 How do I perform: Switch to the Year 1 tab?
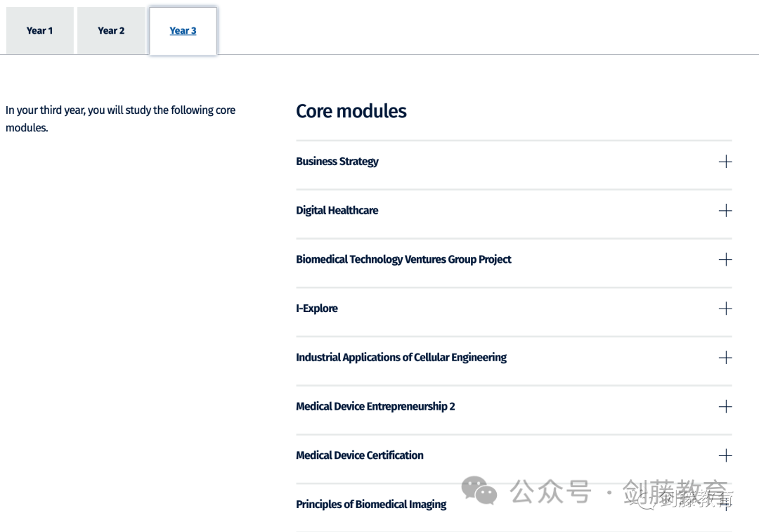[x=39, y=30]
